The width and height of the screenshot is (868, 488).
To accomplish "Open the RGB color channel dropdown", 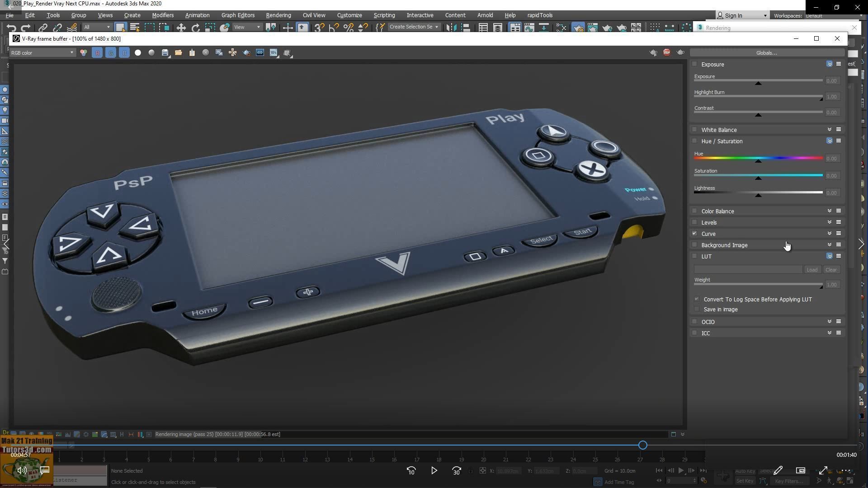I will pyautogui.click(x=42, y=53).
